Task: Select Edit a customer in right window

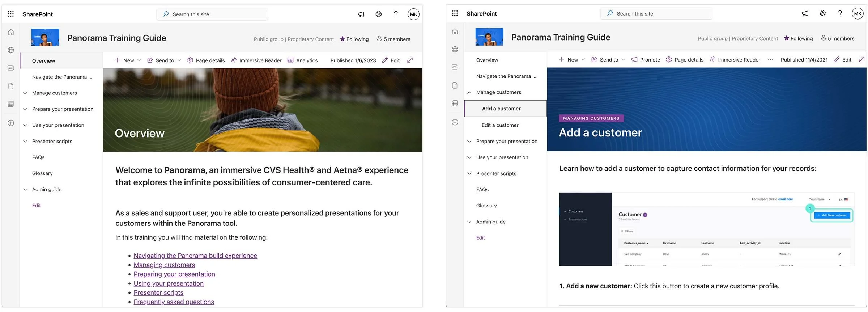Action: (x=500, y=125)
